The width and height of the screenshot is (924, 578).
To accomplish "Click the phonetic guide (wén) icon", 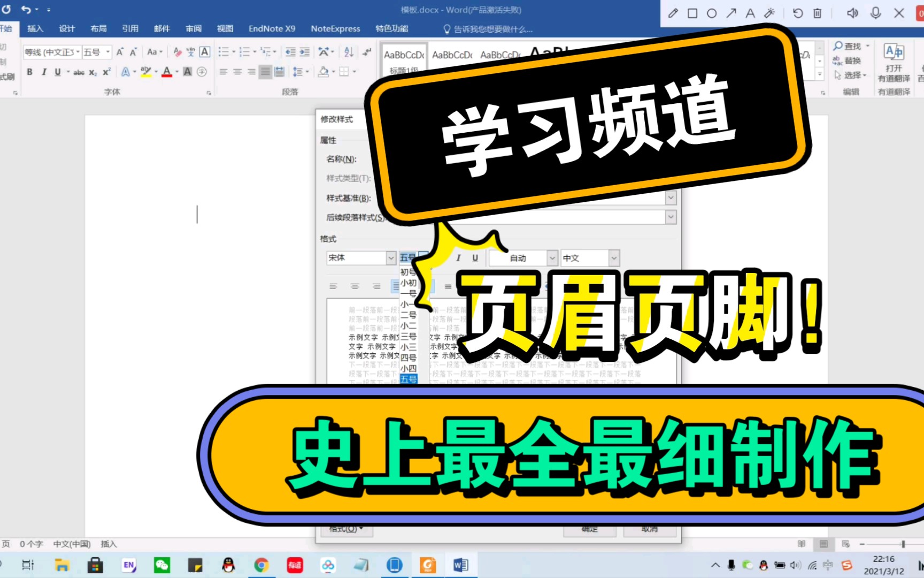I will pyautogui.click(x=191, y=52).
